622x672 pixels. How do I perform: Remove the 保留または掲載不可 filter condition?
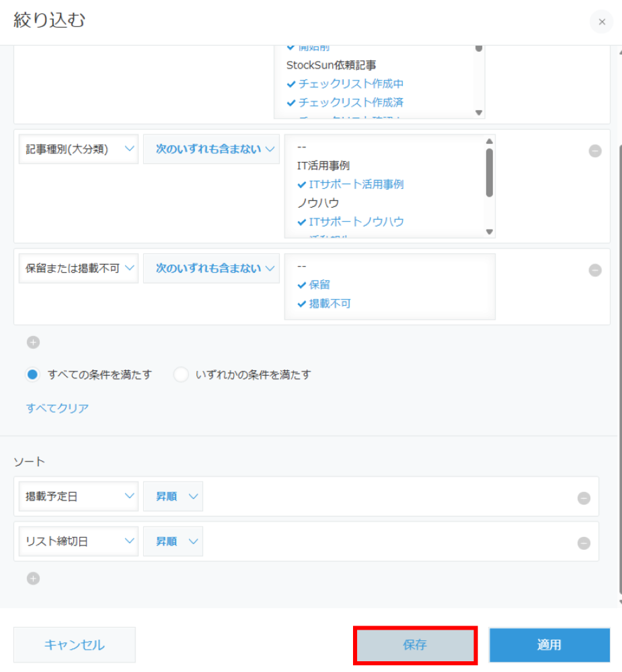click(595, 270)
